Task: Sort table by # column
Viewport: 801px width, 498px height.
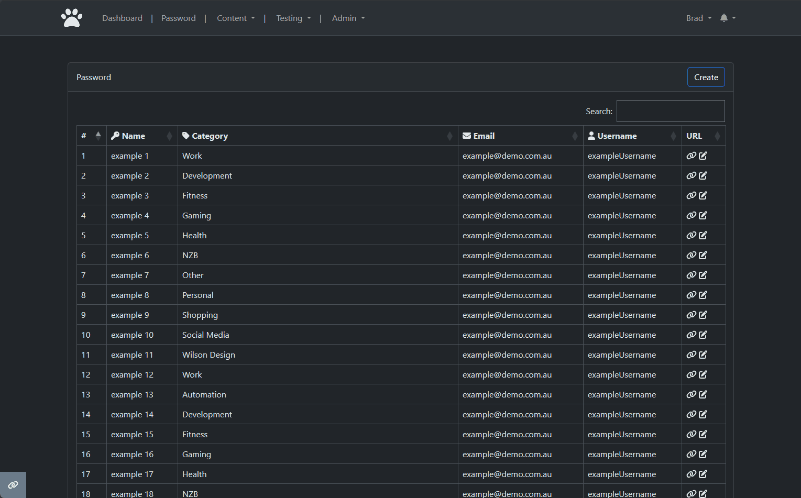Action: pos(91,136)
